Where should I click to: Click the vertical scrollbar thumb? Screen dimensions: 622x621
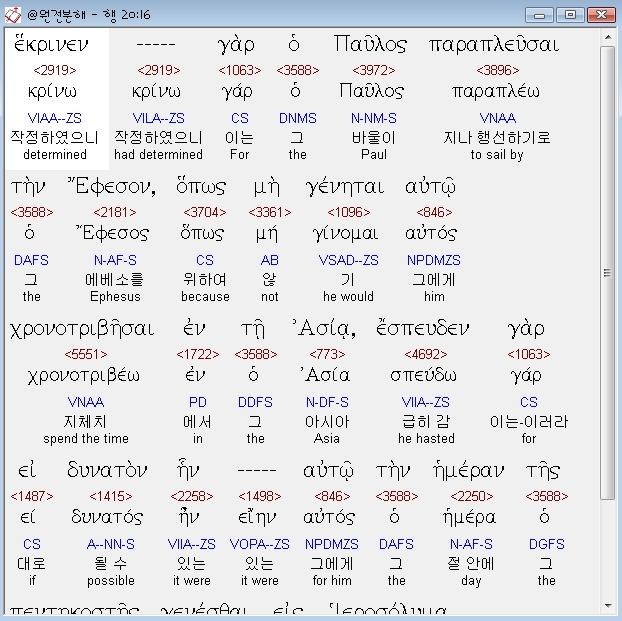click(x=608, y=273)
